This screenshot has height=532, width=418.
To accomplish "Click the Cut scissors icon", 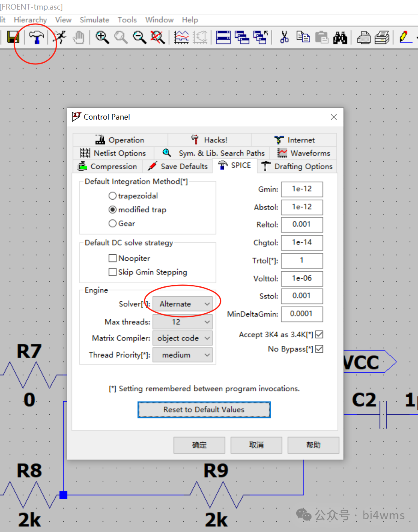I will point(284,37).
